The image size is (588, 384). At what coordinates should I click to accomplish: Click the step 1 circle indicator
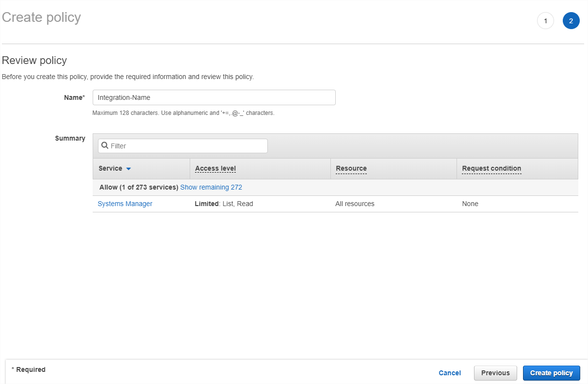tap(545, 21)
